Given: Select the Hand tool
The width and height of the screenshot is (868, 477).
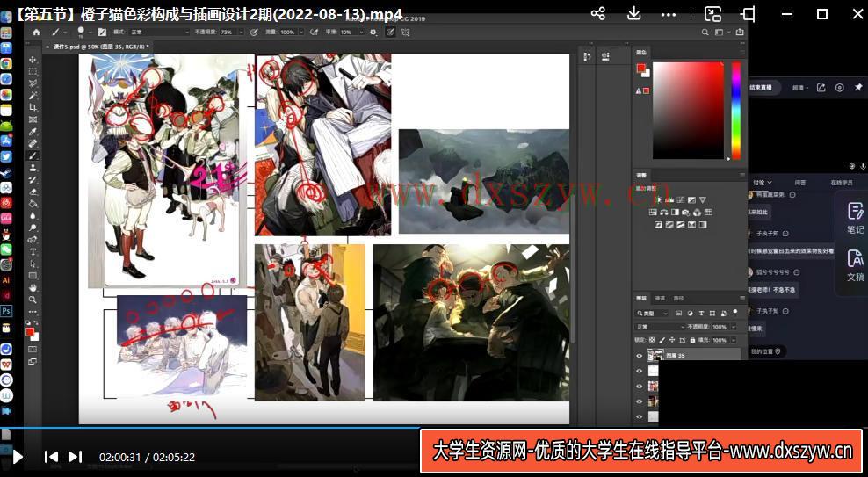Looking at the screenshot, I should coord(33,287).
